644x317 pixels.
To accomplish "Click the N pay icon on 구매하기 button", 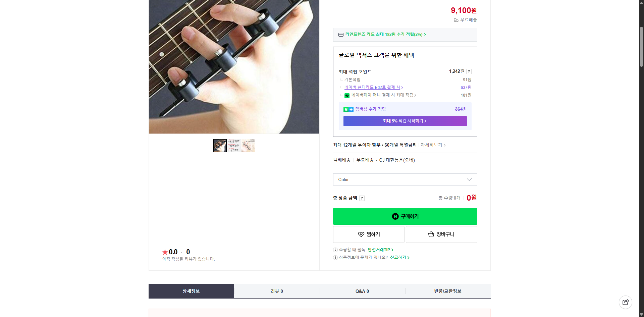I will (x=395, y=216).
